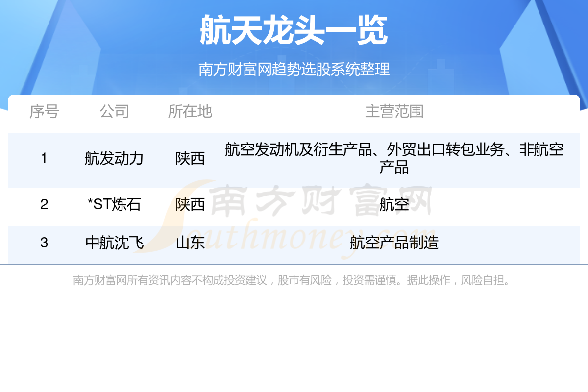The image size is (588, 392).
Task: Click 航发动力 business scope description text
Action: [x=394, y=159]
